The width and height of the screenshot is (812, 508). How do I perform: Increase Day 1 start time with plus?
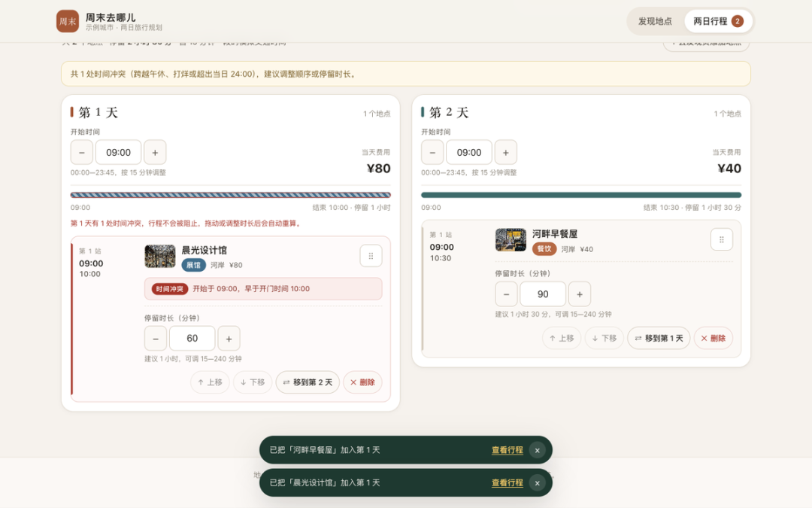pyautogui.click(x=155, y=152)
